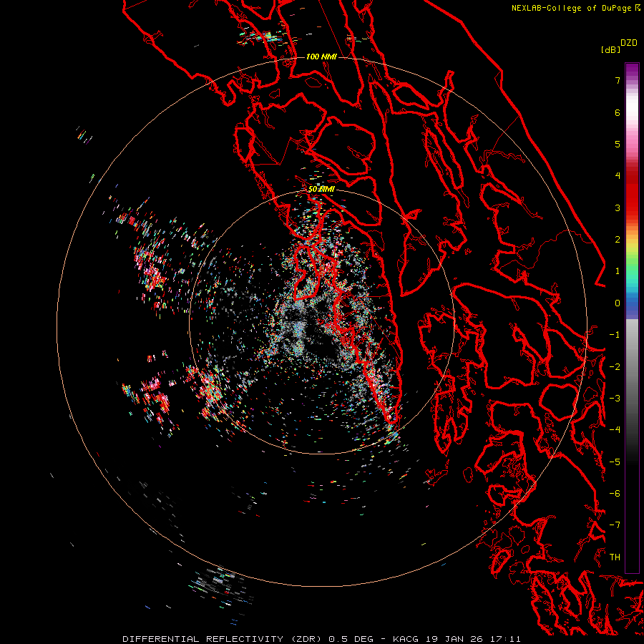
Task: Click the product title caption at bottom
Action: click(x=321, y=639)
